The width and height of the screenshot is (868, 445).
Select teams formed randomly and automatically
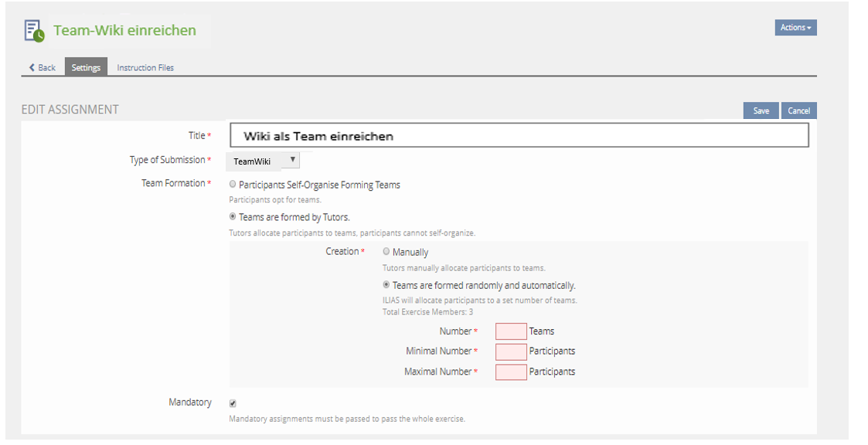pos(386,285)
